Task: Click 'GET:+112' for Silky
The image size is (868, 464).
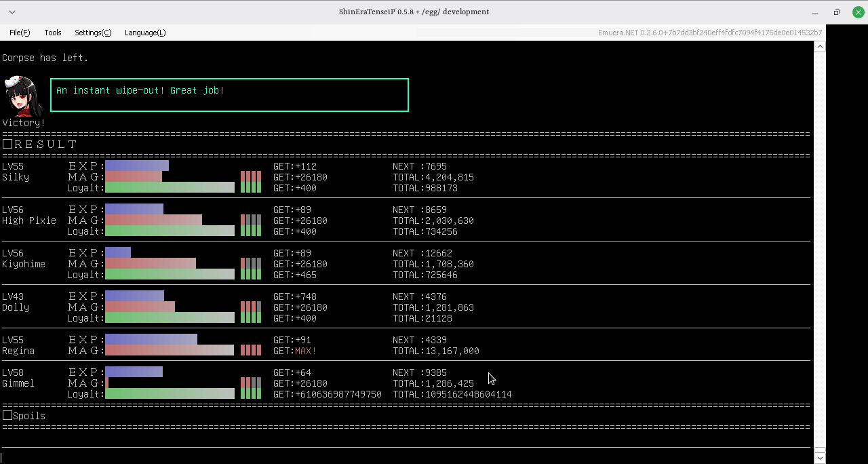Action: [x=295, y=166]
